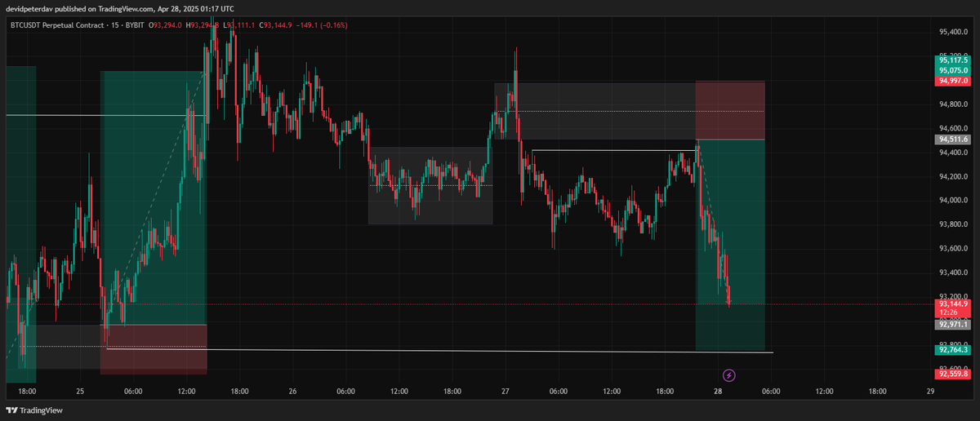Viewport: 980px width, 421px height.
Task: Click the 94,000.0 price axis label
Action: coord(953,201)
